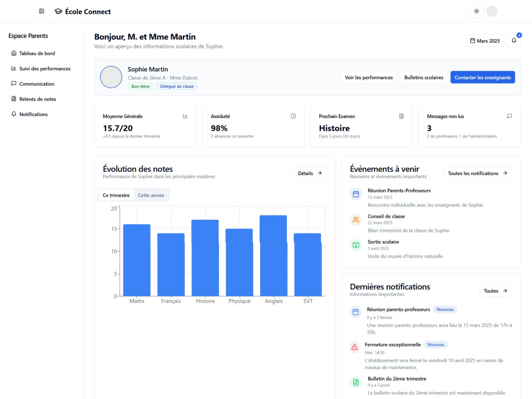The image size is (532, 399).
Task: Click the Voir les performances button
Action: [x=369, y=77]
